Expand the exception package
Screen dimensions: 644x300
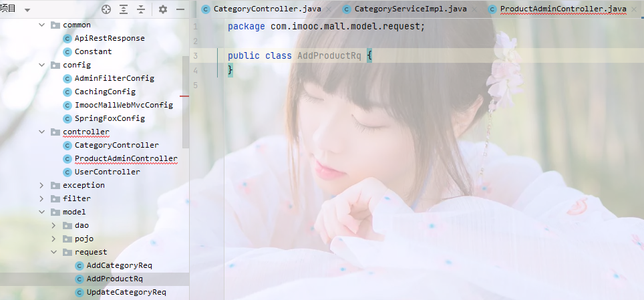click(x=41, y=185)
